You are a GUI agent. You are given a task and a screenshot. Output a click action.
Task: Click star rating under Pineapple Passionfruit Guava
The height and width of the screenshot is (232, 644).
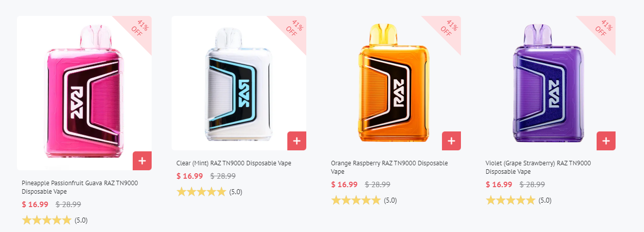[47, 220]
